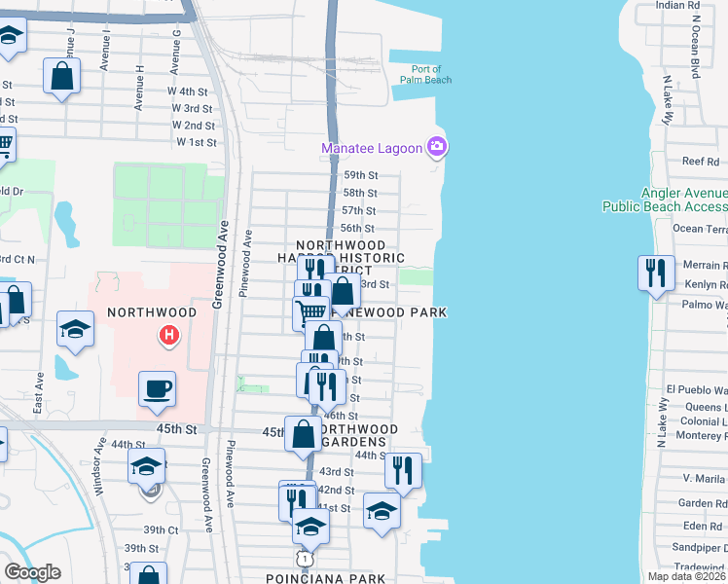The width and height of the screenshot is (728, 584).
Task: Select the shopping bag marker next to 53rd St
Action: (343, 292)
